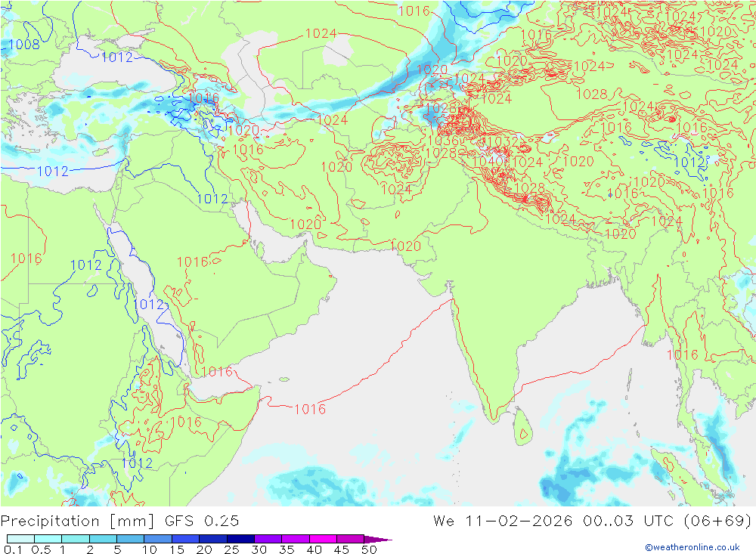756x554 pixels.
Task: Click the legend value '25'
Action: point(231,549)
